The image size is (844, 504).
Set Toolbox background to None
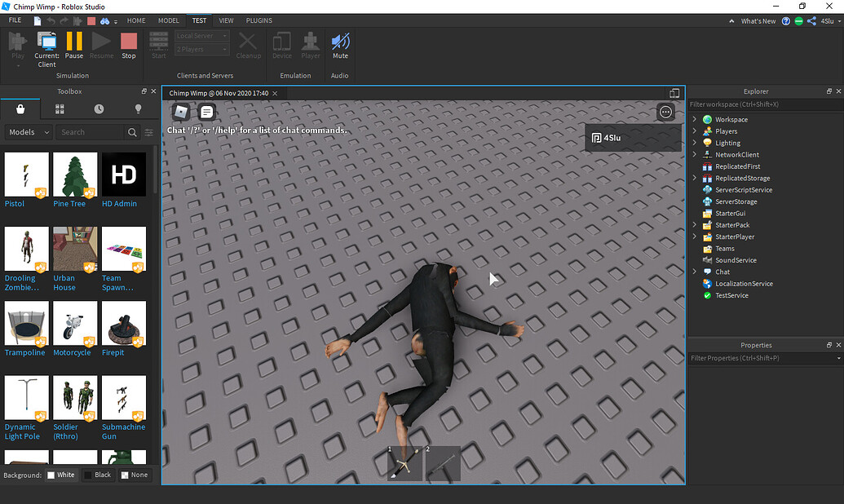135,475
